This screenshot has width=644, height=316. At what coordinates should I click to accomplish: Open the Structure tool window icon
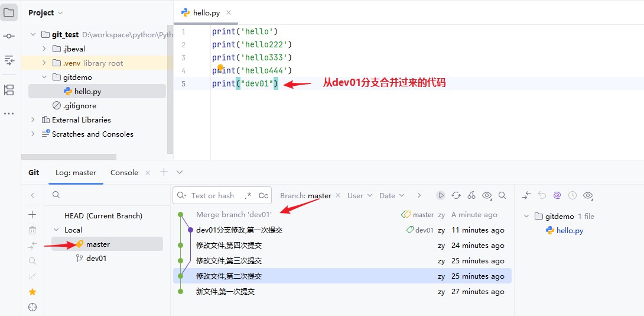point(9,90)
